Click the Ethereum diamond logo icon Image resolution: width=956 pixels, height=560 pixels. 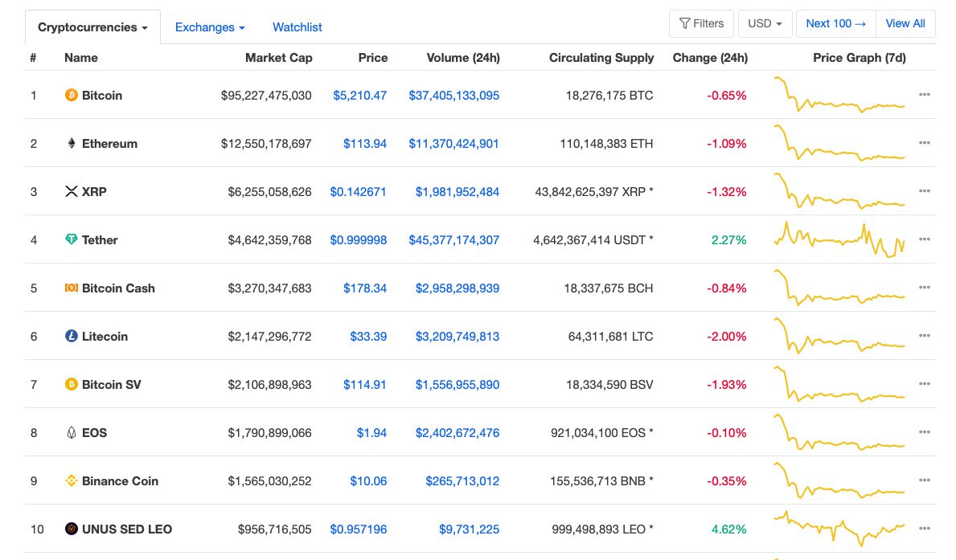click(72, 144)
